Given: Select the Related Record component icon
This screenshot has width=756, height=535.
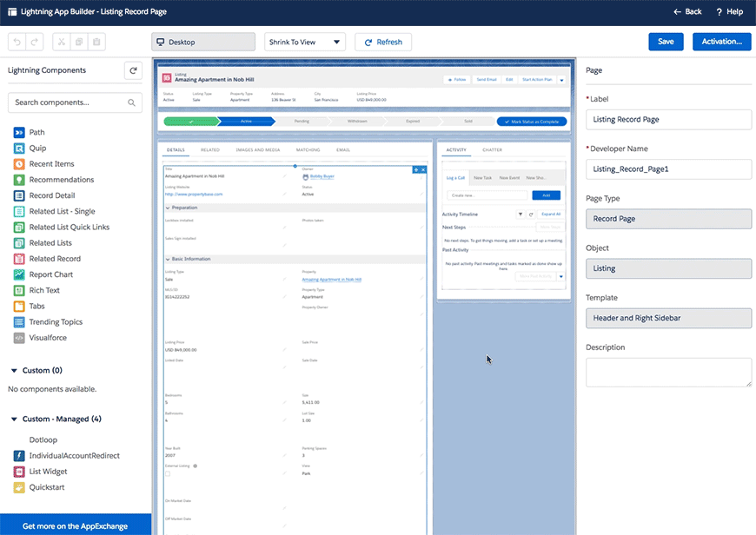Looking at the screenshot, I should 20,258.
